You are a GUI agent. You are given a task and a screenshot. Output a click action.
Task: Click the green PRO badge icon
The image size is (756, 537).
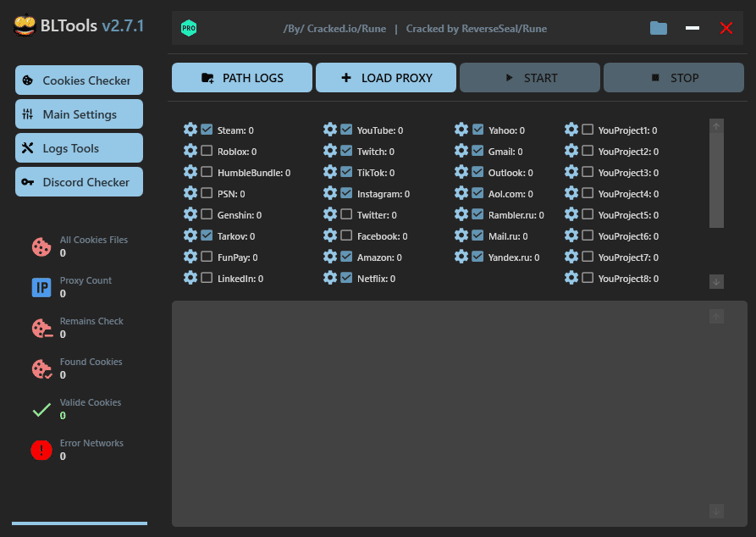tap(189, 29)
